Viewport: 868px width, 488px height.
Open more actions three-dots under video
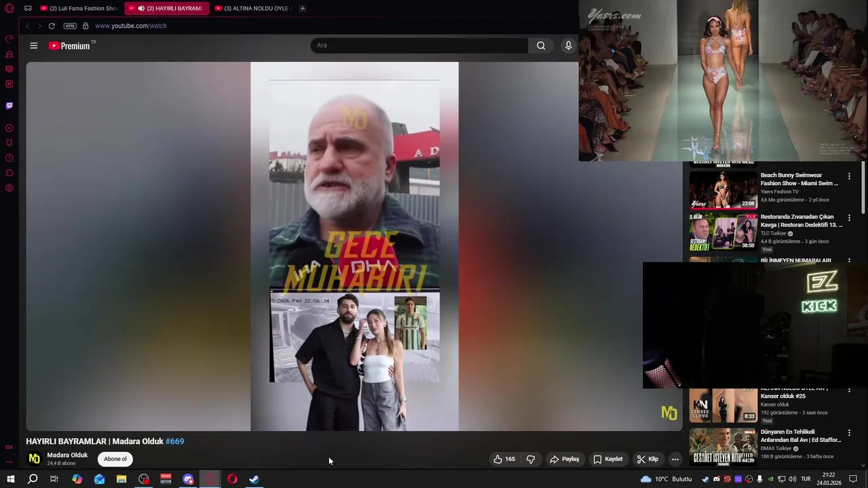[x=675, y=459]
